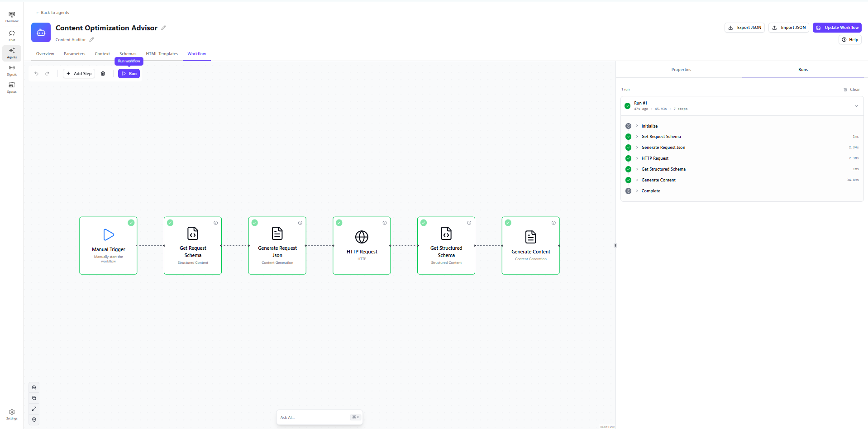
Task: Click the Update Workflow button
Action: coord(837,28)
